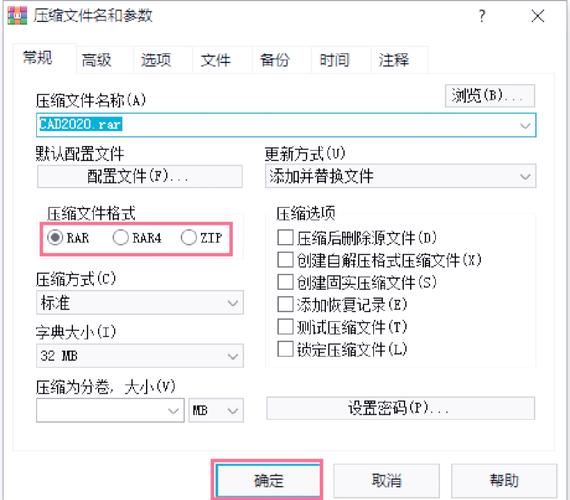Close the archive parameters dialog
The width and height of the screenshot is (570, 500).
pyautogui.click(x=538, y=16)
